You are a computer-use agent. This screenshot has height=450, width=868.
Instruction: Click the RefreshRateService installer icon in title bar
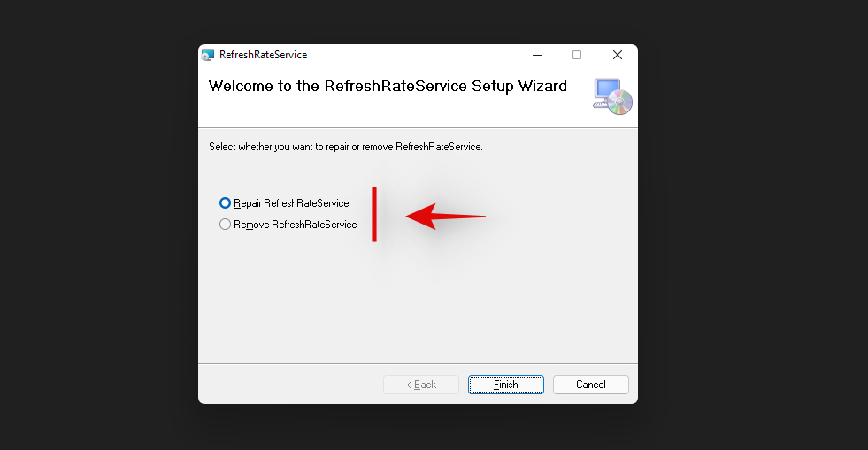pos(208,55)
